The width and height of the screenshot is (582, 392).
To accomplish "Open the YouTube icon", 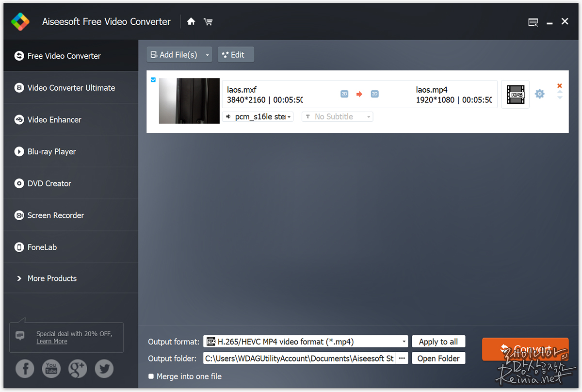I will (51, 369).
